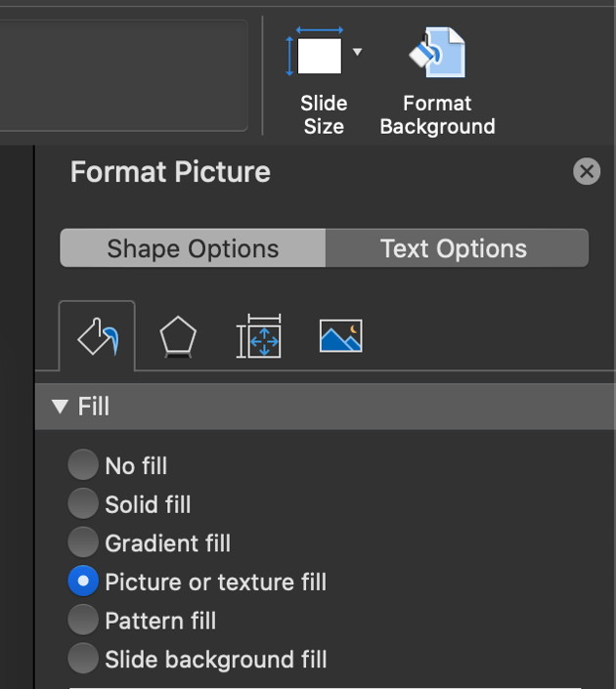
Task: Choose Slide background fill option
Action: [83, 659]
